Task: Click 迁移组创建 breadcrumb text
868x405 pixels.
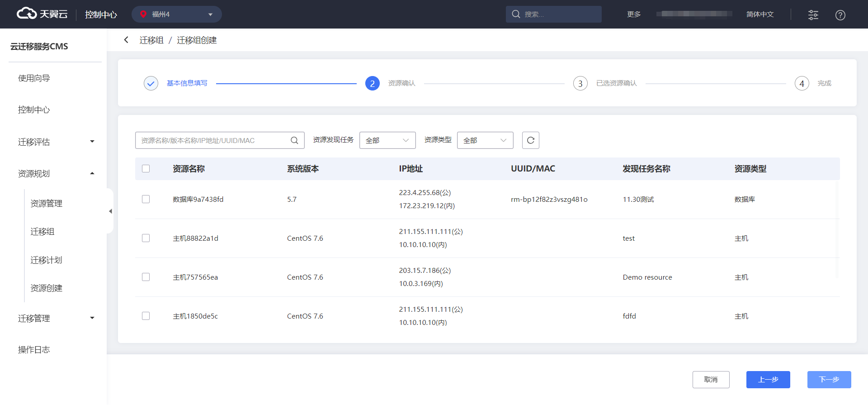Action: [197, 40]
